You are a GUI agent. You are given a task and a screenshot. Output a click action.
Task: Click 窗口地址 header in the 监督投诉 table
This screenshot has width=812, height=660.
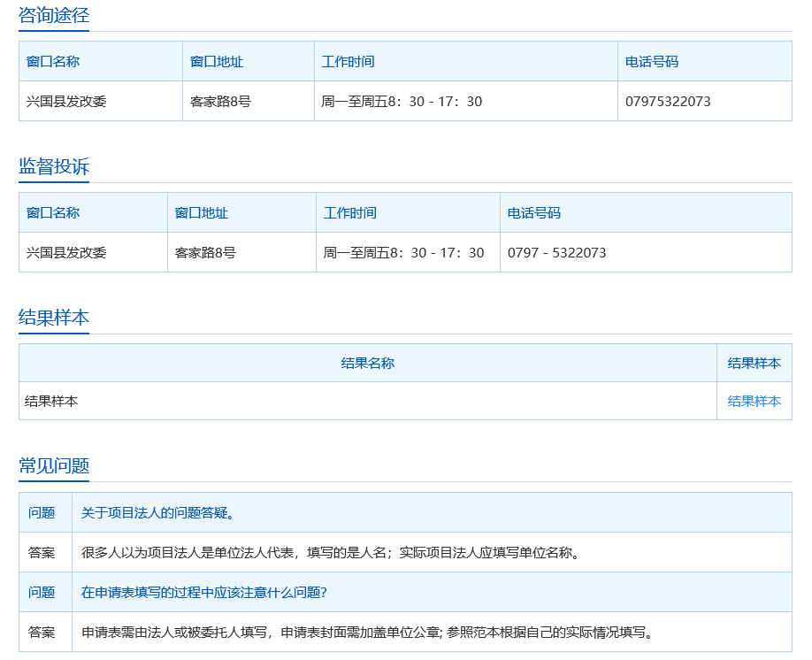click(202, 213)
